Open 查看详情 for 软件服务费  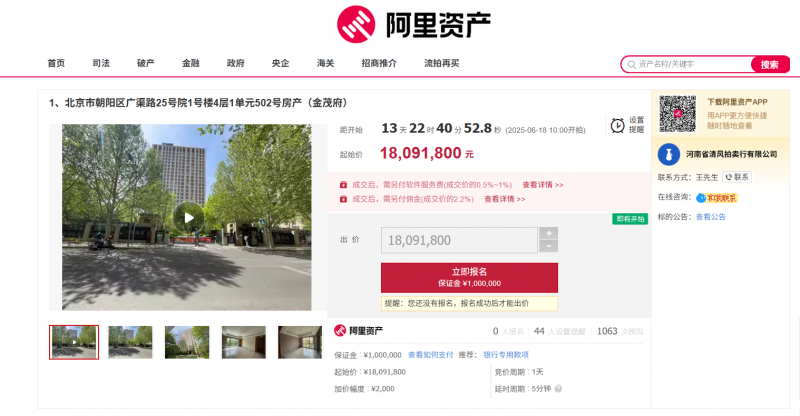tap(542, 185)
